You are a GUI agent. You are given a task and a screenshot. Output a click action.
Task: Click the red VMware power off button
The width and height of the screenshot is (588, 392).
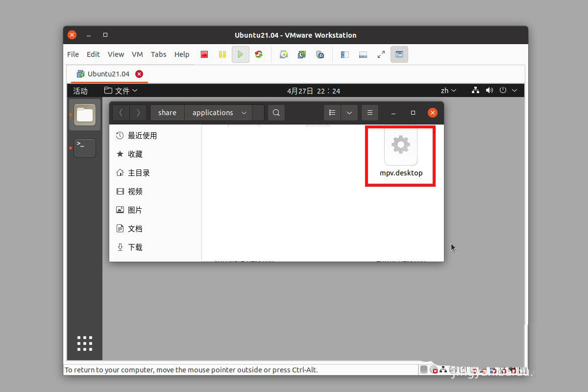204,54
